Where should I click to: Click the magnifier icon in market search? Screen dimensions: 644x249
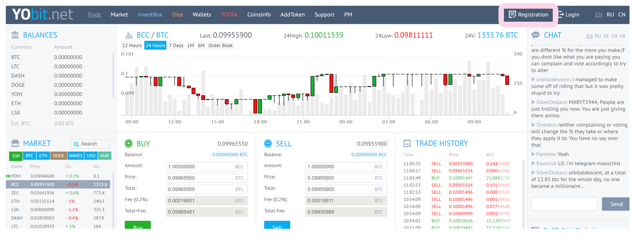[x=76, y=144]
